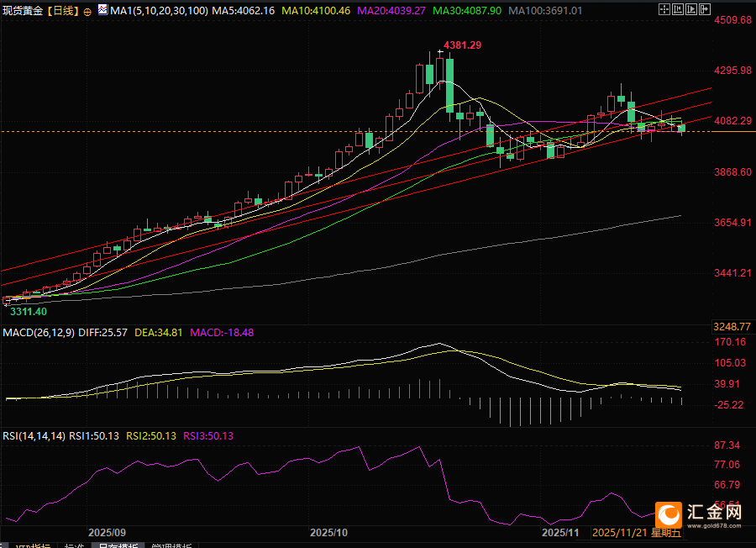Click the MACD(26,12,9) indicator label
The height and width of the screenshot is (548, 756).
click(39, 332)
